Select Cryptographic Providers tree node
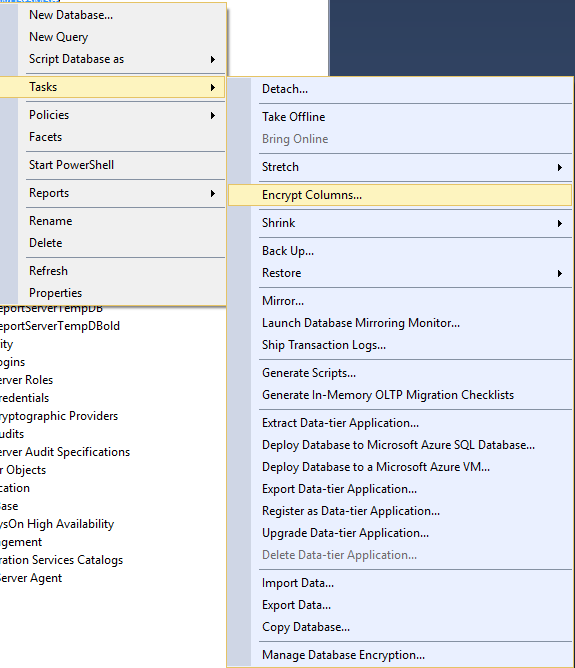Screen dimensions: 575x668 [58, 416]
